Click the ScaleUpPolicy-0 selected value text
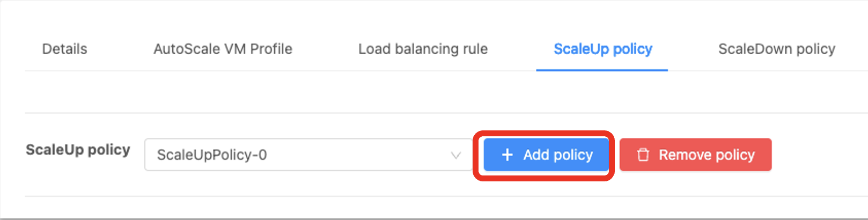This screenshot has width=868, height=220. tap(211, 155)
